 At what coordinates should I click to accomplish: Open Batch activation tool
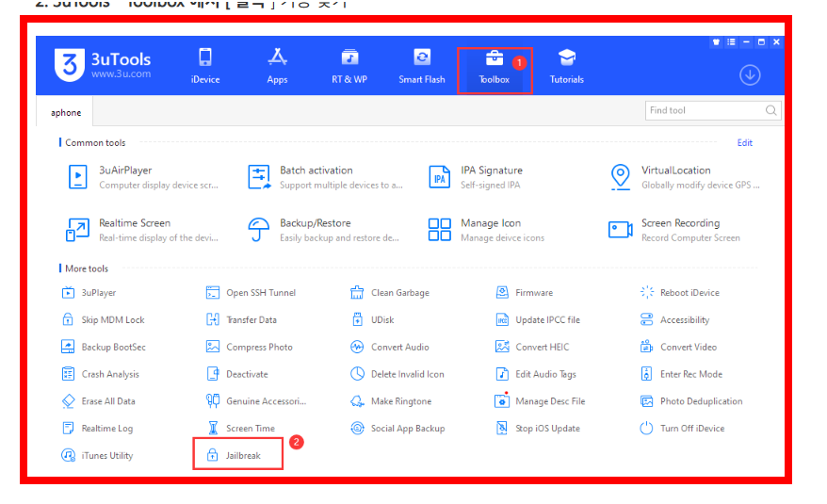pyautogui.click(x=325, y=177)
